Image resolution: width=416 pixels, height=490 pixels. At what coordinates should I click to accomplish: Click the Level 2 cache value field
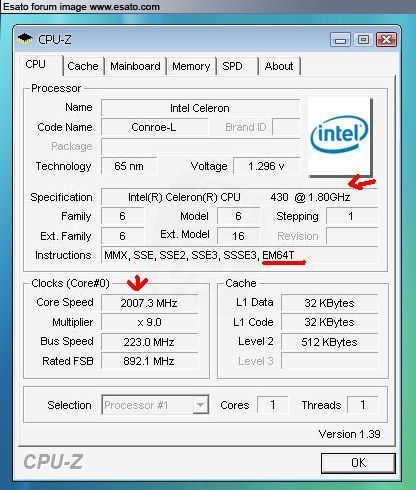330,342
